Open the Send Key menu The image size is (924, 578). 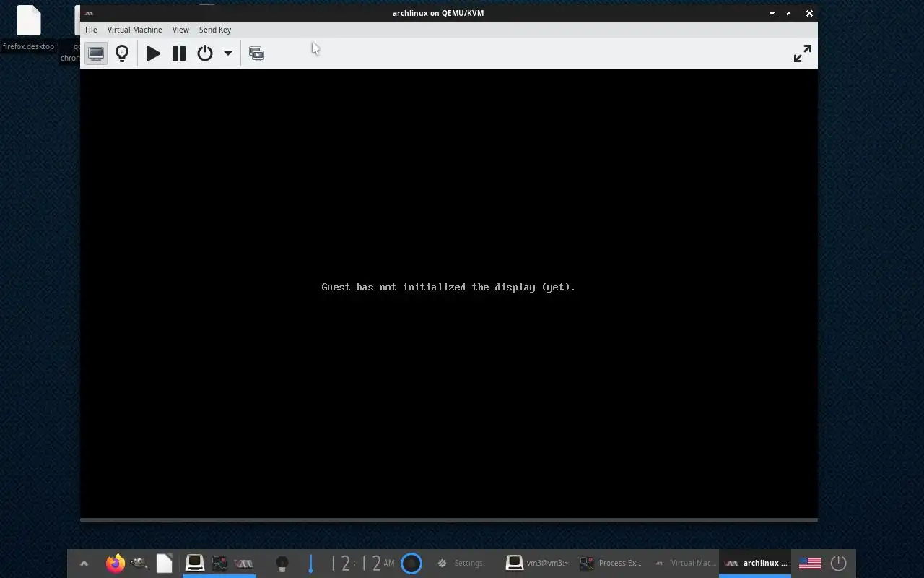[x=215, y=30]
